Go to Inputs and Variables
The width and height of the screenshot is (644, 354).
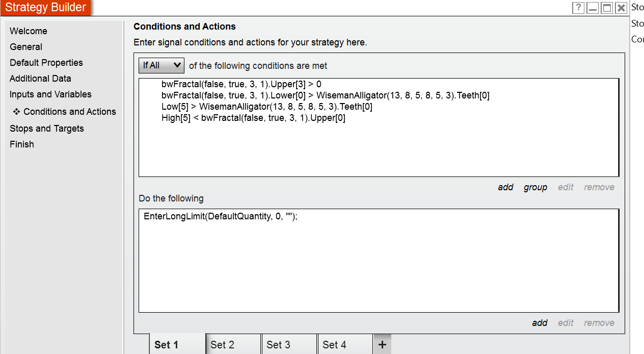pos(50,94)
